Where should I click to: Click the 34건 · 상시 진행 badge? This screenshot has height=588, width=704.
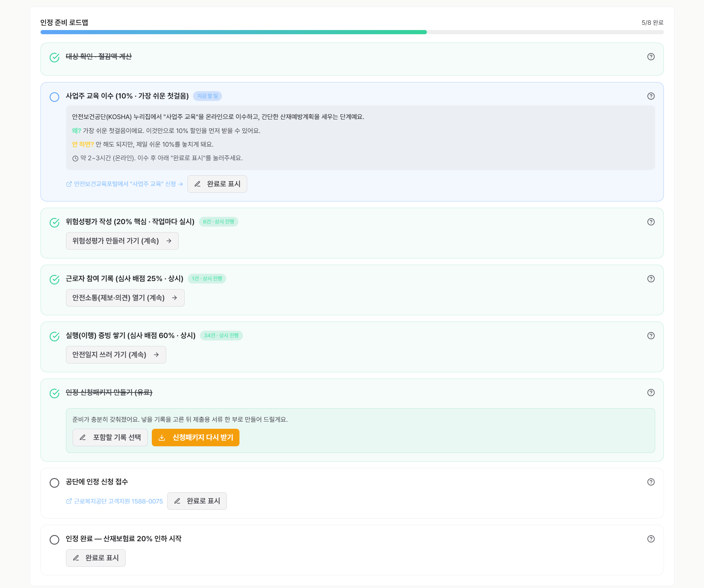(221, 336)
